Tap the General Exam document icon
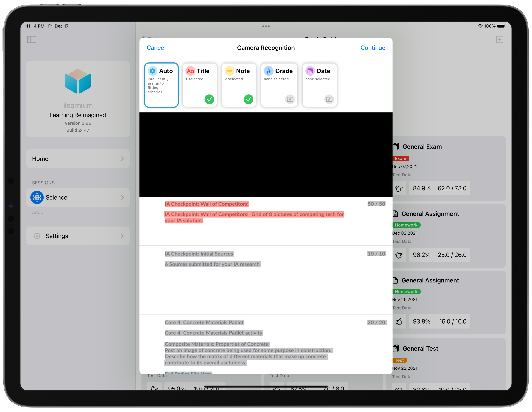This screenshot has width=532, height=412. [x=396, y=146]
